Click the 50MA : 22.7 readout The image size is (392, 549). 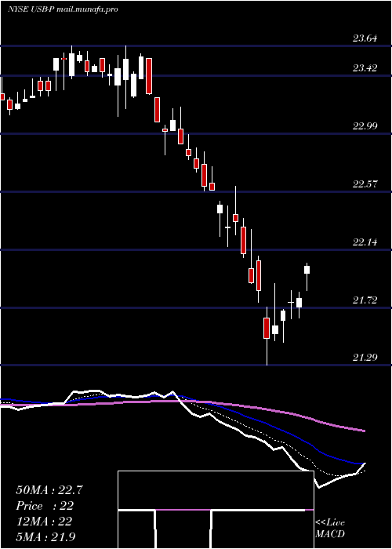49,490
